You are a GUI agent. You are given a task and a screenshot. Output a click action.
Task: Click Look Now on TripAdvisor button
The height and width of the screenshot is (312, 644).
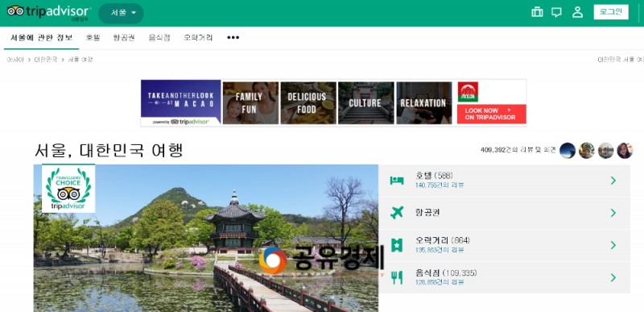pos(492,114)
